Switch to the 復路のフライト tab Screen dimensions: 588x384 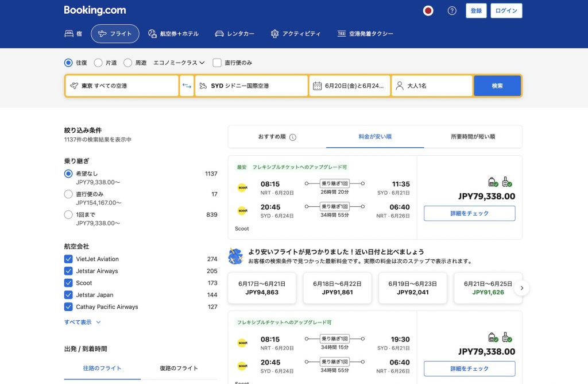click(x=179, y=368)
